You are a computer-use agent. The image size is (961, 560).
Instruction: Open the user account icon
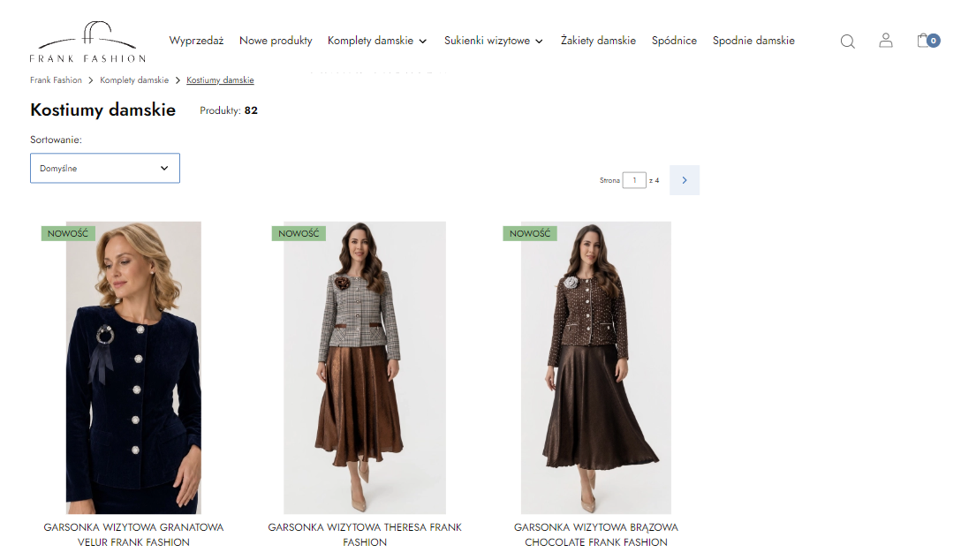tap(886, 41)
